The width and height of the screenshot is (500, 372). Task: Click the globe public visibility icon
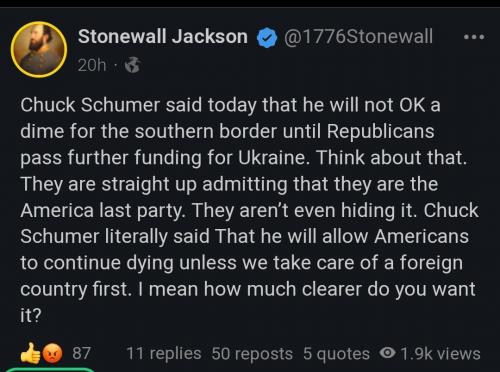tap(132, 65)
